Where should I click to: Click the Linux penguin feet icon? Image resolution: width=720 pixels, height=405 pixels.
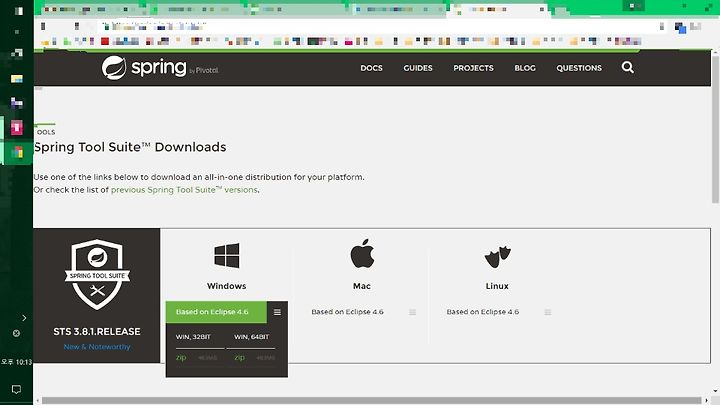(497, 257)
